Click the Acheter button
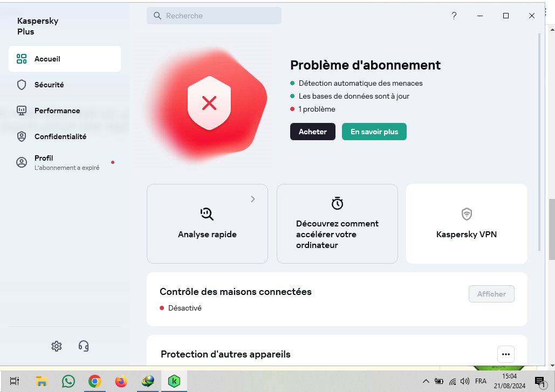 (x=312, y=132)
